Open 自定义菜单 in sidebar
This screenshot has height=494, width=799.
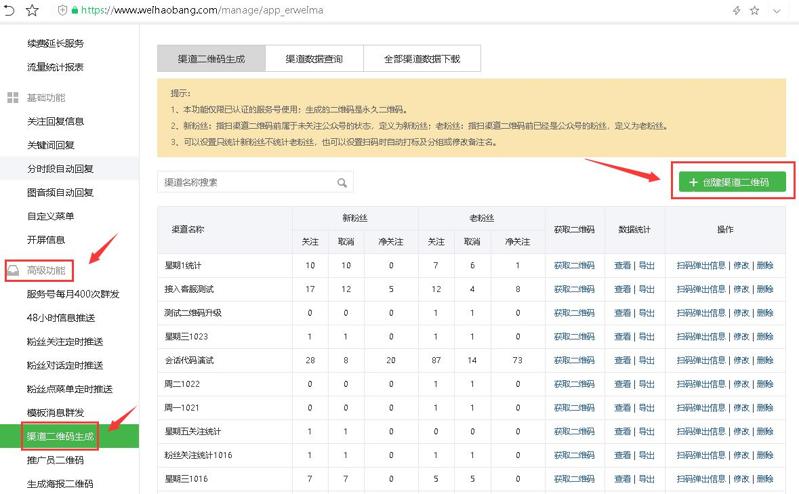pyautogui.click(x=51, y=216)
